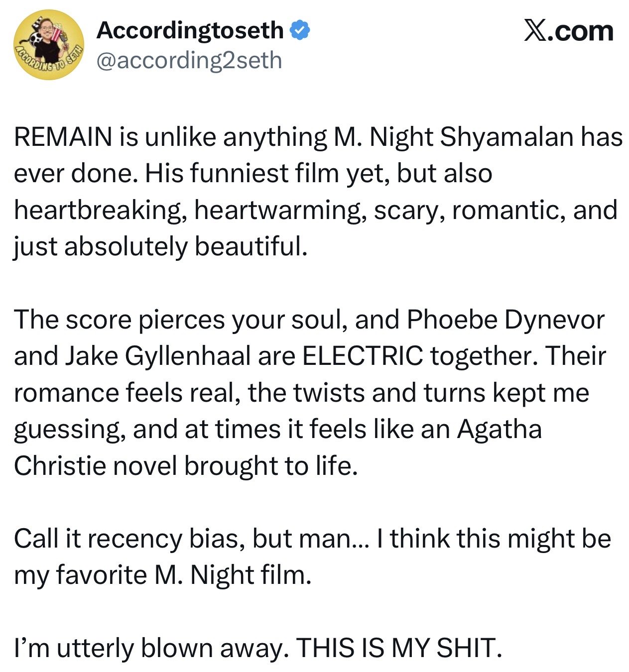The width and height of the screenshot is (629, 672).
Task: Click the blue verified checkmark badge
Action: [x=300, y=30]
